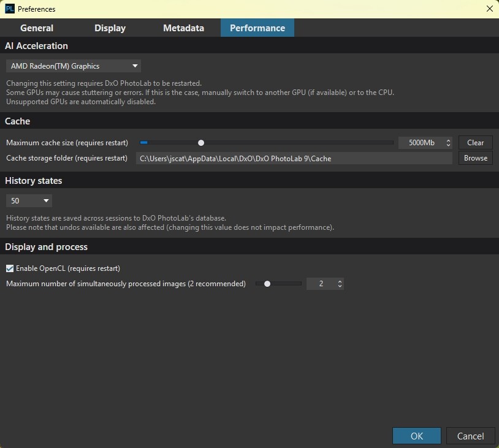Screen dimensions: 499x448
Task: Switch to the General tab
Action: [x=37, y=28]
